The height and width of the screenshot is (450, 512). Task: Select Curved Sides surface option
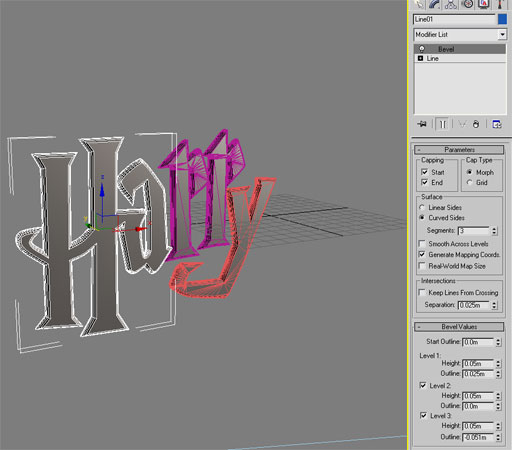pyautogui.click(x=422, y=218)
